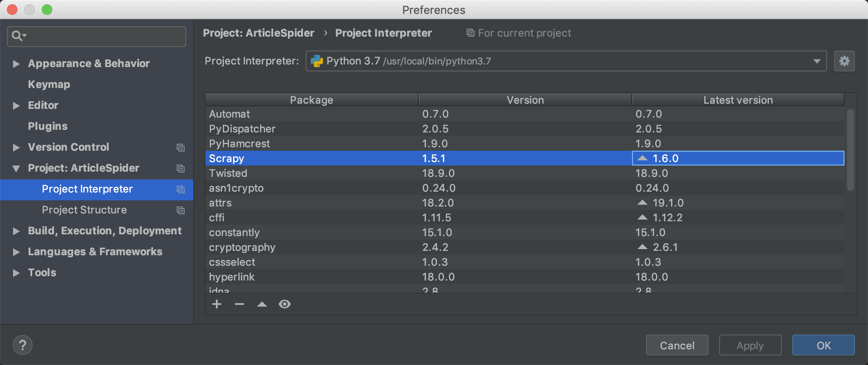Image resolution: width=868 pixels, height=365 pixels.
Task: Click the OK button
Action: (823, 345)
